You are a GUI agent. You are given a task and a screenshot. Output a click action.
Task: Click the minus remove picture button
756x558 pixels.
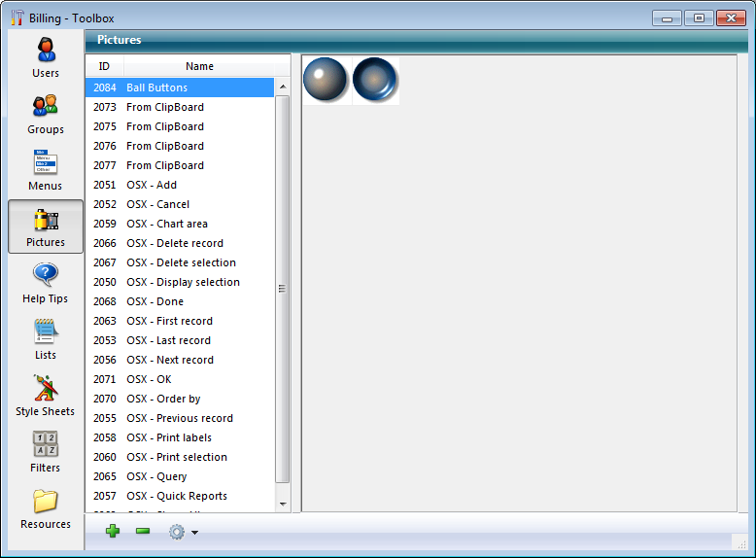(143, 532)
